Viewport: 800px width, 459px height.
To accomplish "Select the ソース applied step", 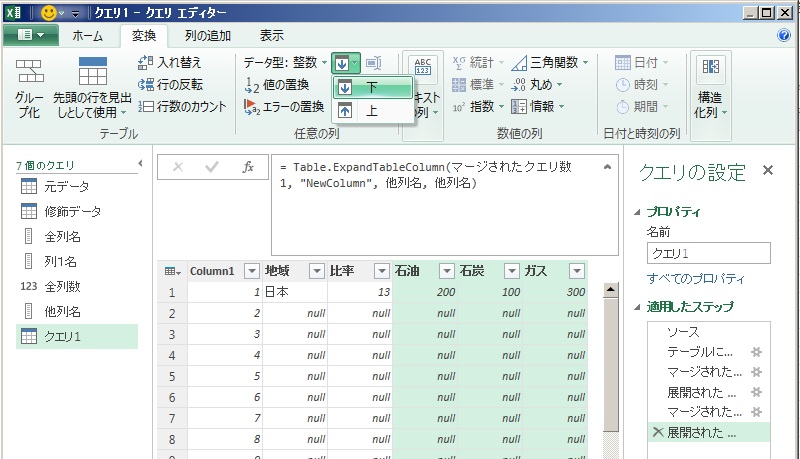I will (x=709, y=332).
